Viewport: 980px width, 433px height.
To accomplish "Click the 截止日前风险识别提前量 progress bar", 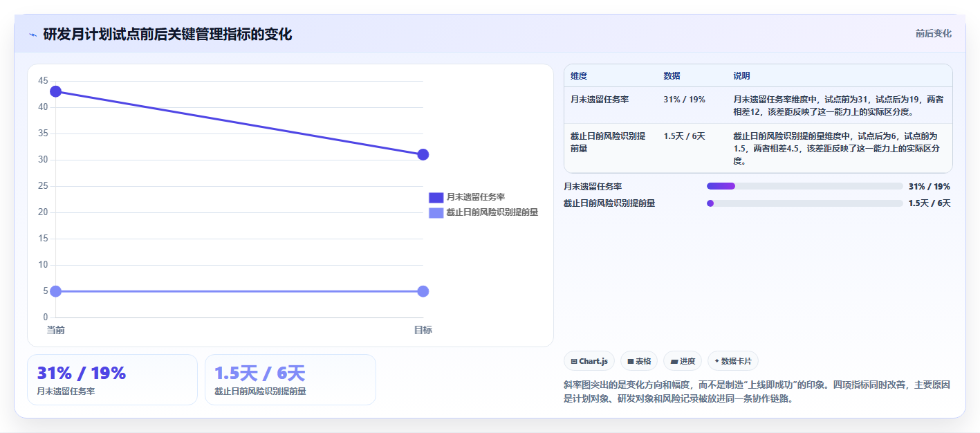I will click(x=804, y=203).
